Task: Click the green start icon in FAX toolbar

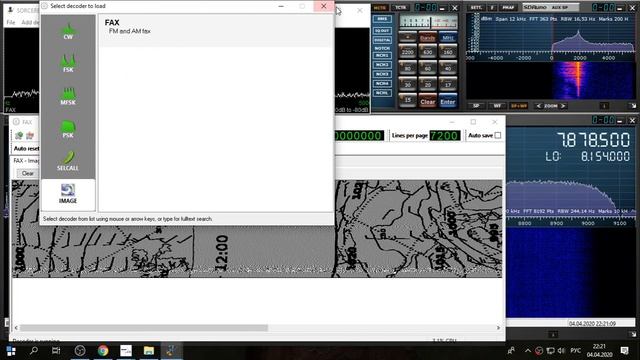Action: pos(19,136)
